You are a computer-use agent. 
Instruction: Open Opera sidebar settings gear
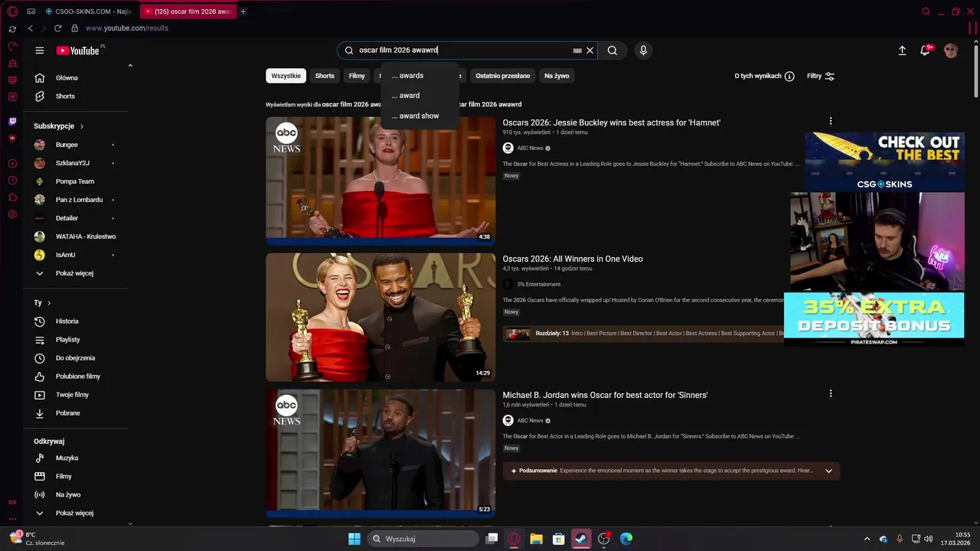(x=12, y=214)
